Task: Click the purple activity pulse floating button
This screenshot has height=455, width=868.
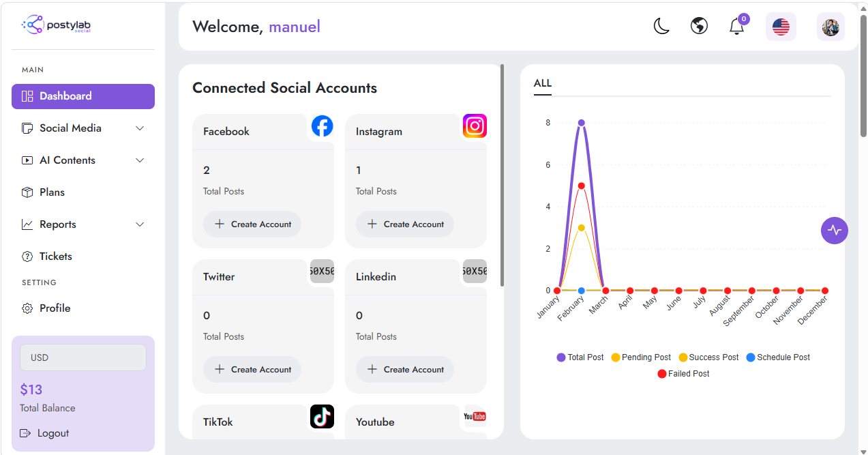Action: pos(835,231)
